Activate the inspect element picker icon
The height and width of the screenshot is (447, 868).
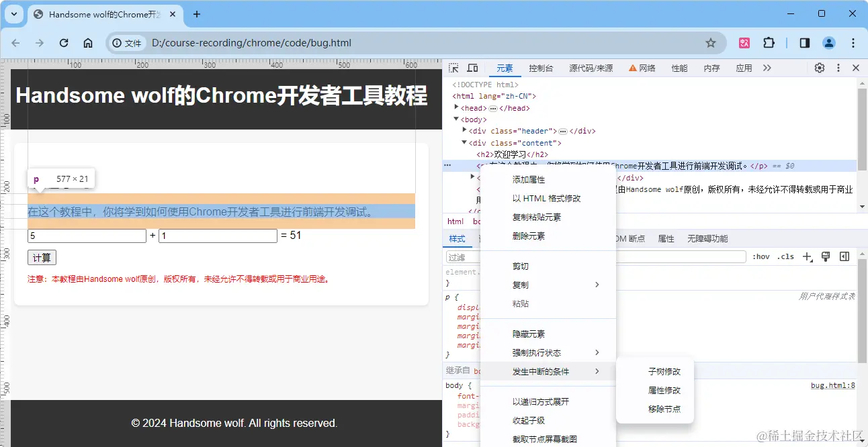(x=454, y=68)
